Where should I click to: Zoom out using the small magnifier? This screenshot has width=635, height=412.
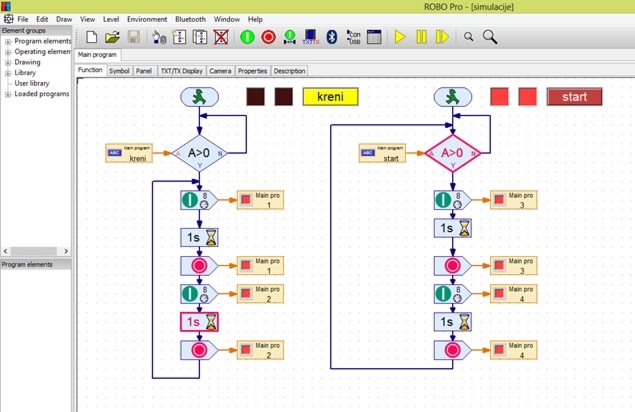(469, 37)
